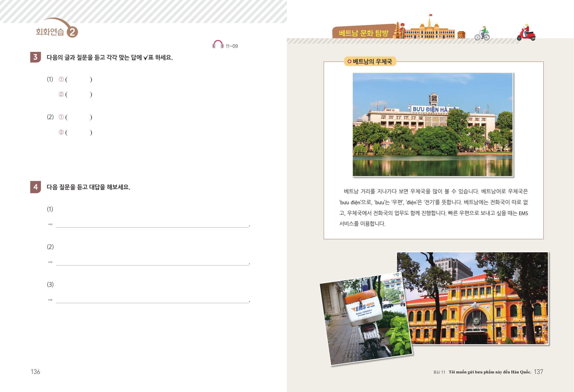
Task: Click the number 3 exercise badge
Action: [x=35, y=57]
